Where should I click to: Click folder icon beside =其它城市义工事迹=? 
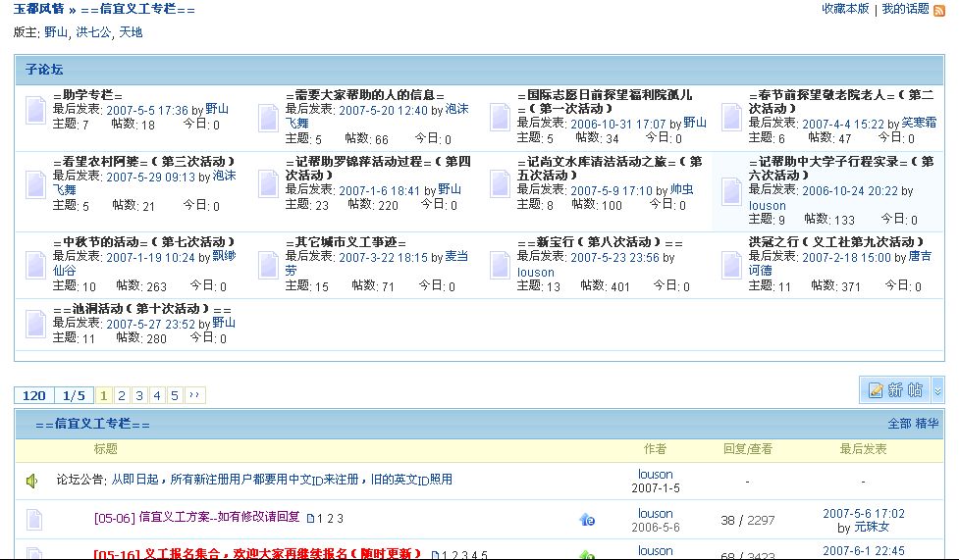268,266
